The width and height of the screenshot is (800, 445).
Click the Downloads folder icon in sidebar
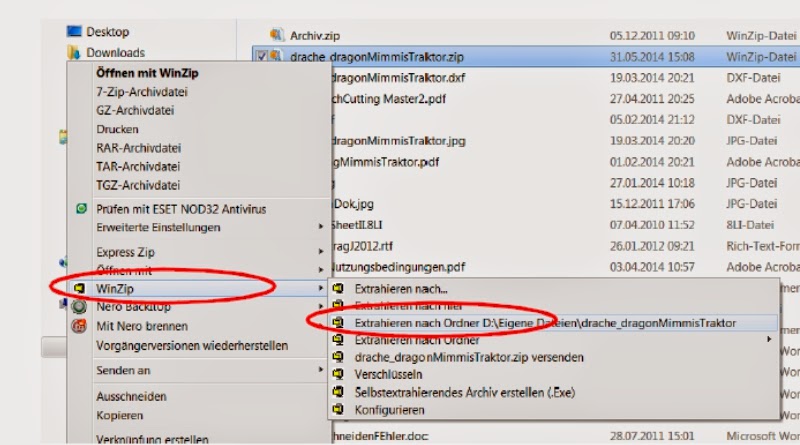click(x=74, y=52)
